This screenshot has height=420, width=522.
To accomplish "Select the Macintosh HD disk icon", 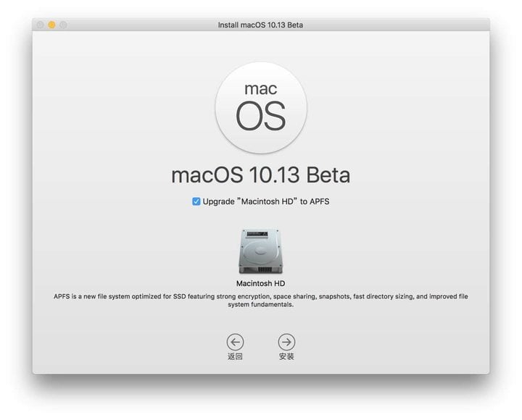I will [260, 251].
